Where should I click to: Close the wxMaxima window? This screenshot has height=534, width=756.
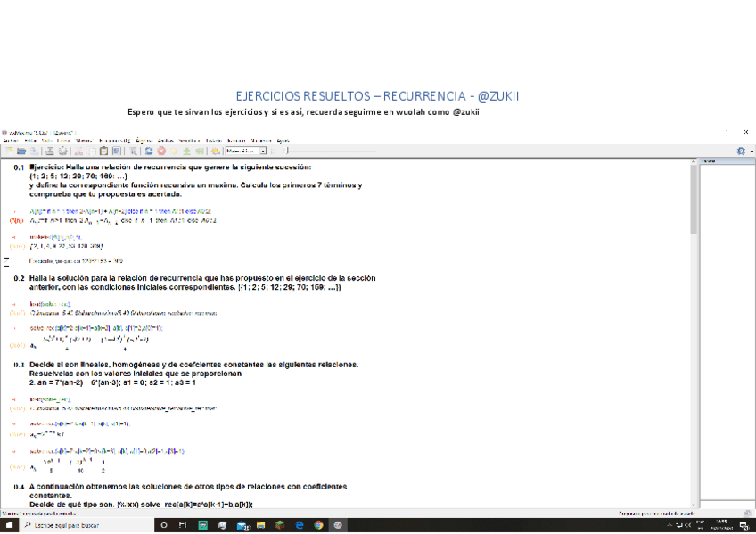tap(746, 132)
